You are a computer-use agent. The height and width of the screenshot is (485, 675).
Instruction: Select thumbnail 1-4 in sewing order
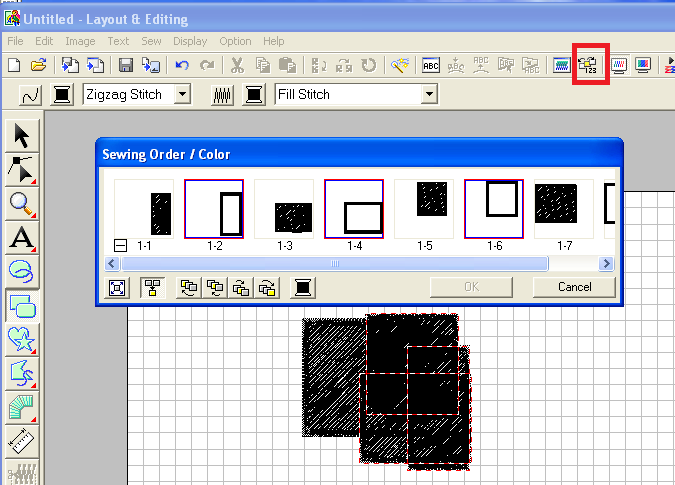pos(354,210)
